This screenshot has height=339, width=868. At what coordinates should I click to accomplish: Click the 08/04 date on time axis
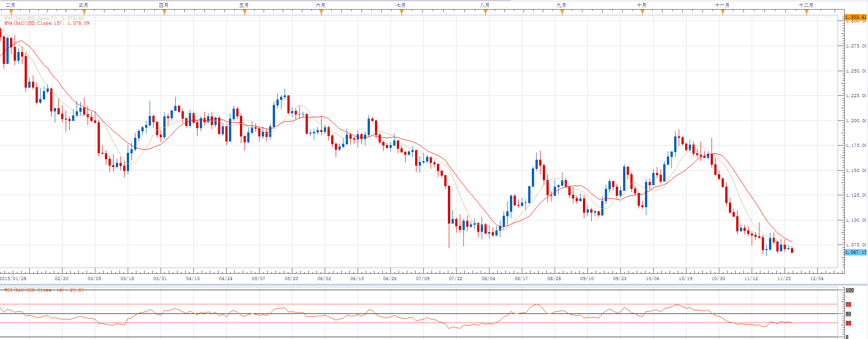(488, 278)
